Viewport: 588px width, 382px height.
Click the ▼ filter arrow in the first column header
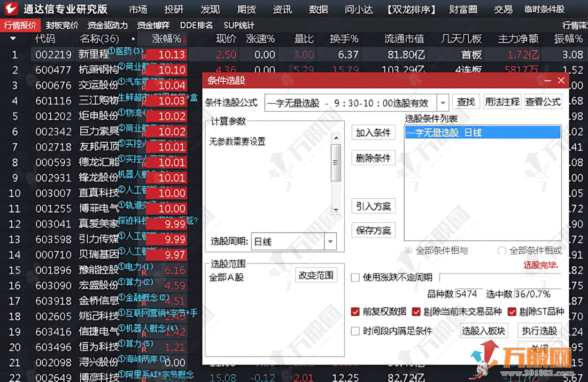(x=13, y=38)
